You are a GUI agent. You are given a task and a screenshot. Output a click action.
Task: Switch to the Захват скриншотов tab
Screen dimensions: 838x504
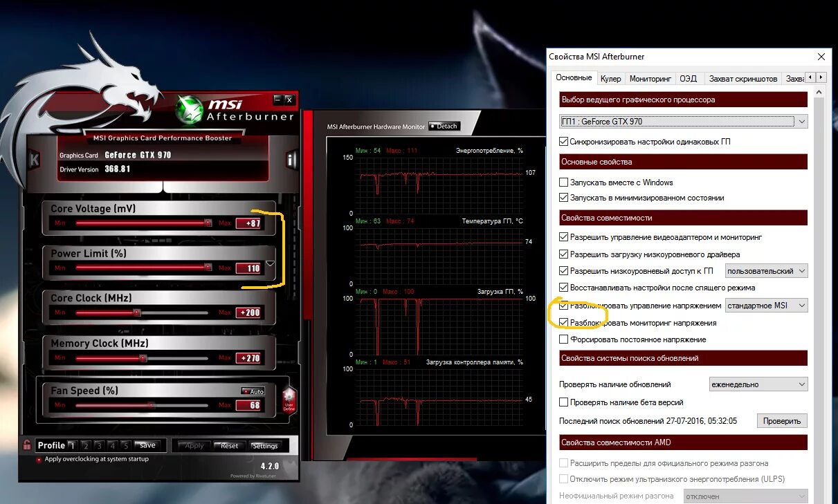(x=743, y=79)
